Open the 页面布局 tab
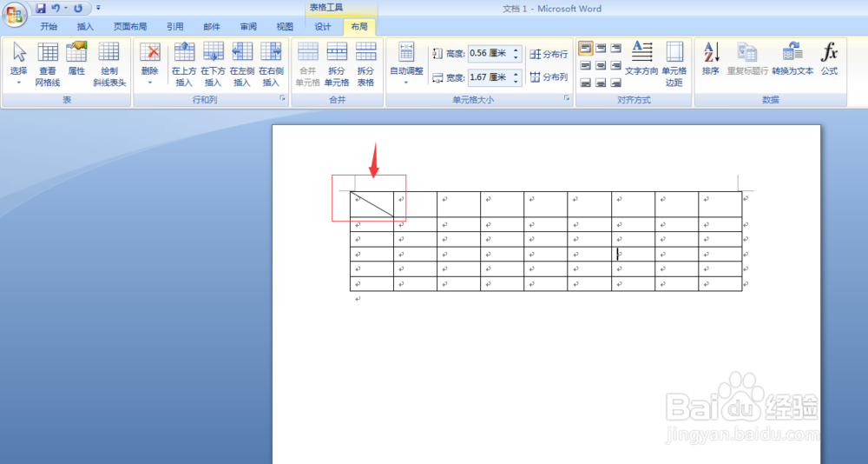Screen dimensions: 868x464 tap(130, 27)
